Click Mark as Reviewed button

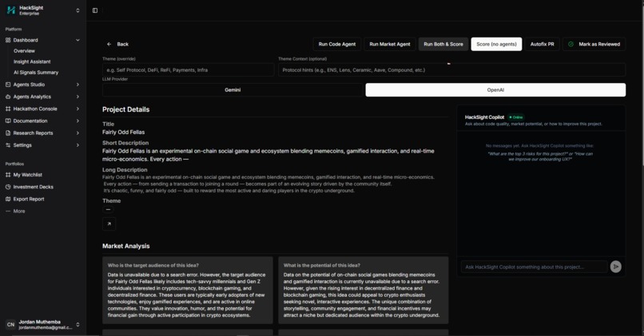click(594, 44)
